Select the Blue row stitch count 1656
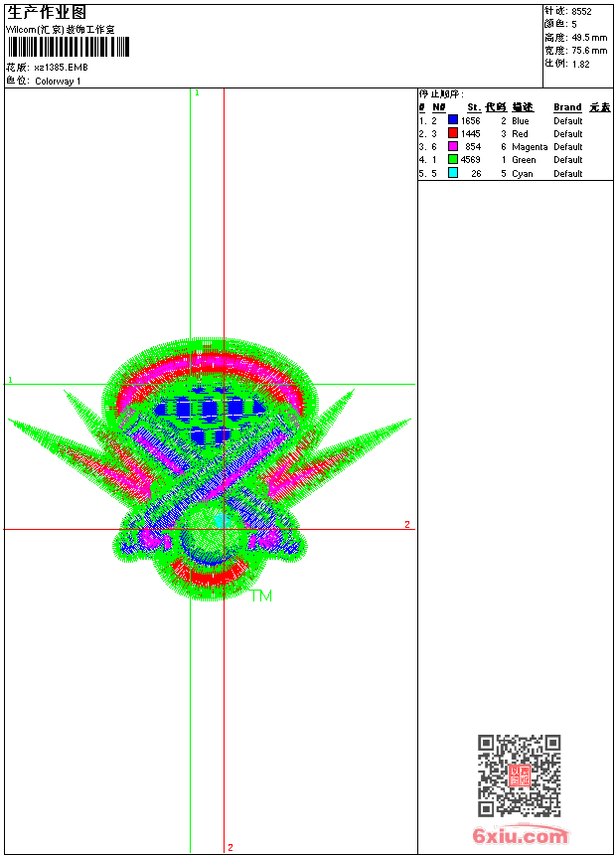 click(471, 120)
